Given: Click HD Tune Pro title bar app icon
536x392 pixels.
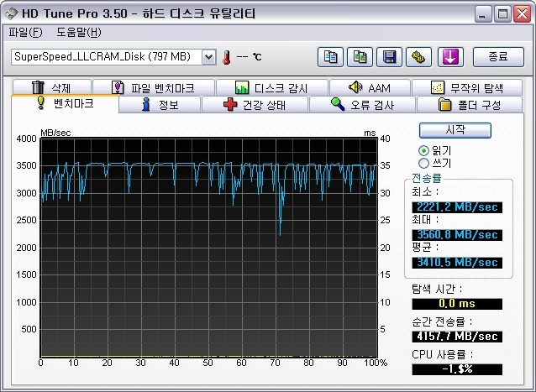Looking at the screenshot, I should pyautogui.click(x=12, y=13).
